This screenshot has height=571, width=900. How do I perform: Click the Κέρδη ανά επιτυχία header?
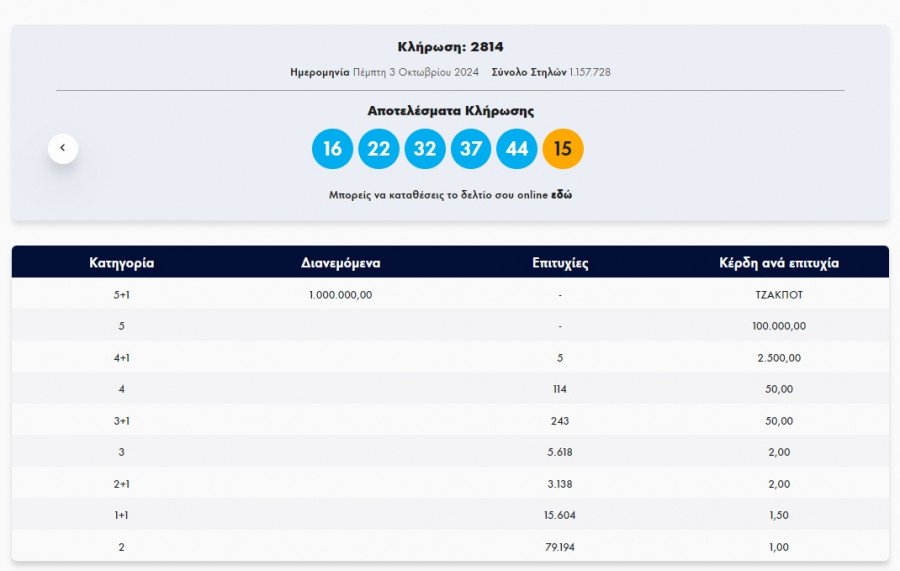click(x=779, y=263)
